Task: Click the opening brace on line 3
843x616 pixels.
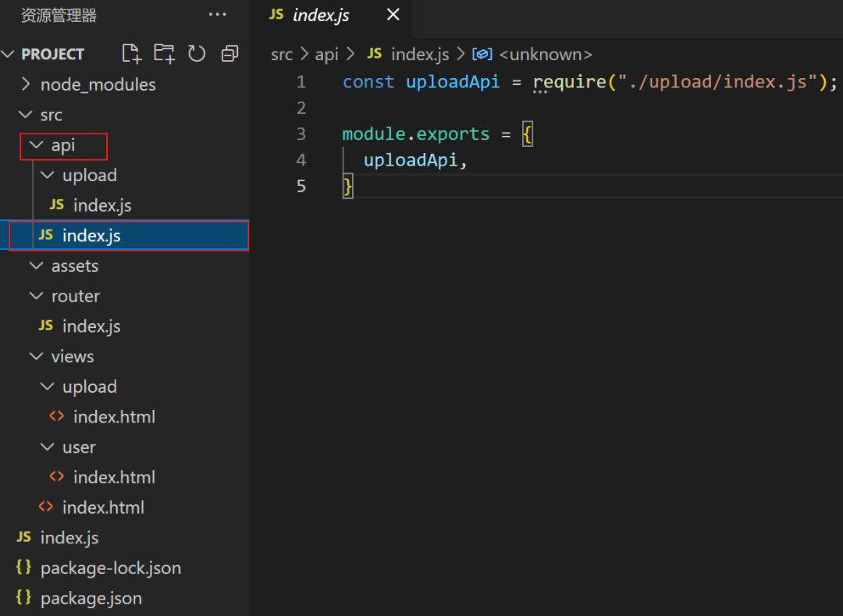Action: 528,134
